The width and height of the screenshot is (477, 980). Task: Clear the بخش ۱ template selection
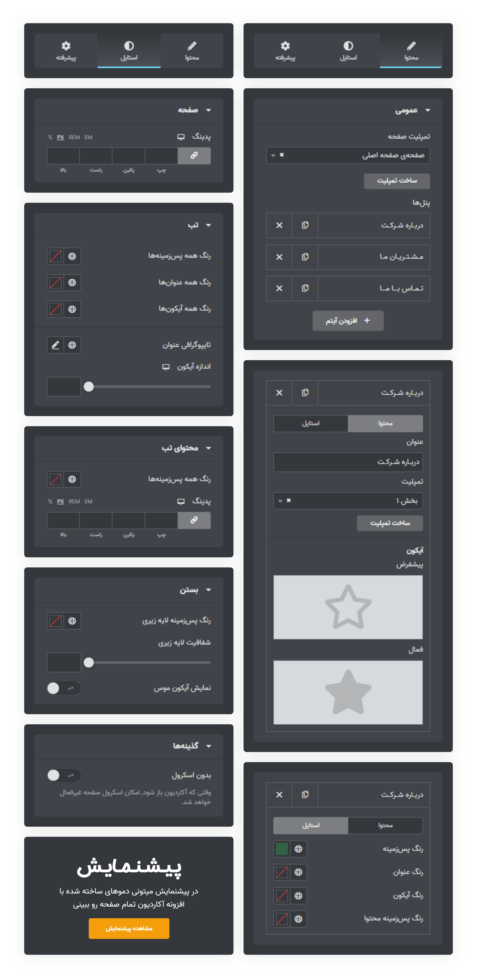click(289, 500)
